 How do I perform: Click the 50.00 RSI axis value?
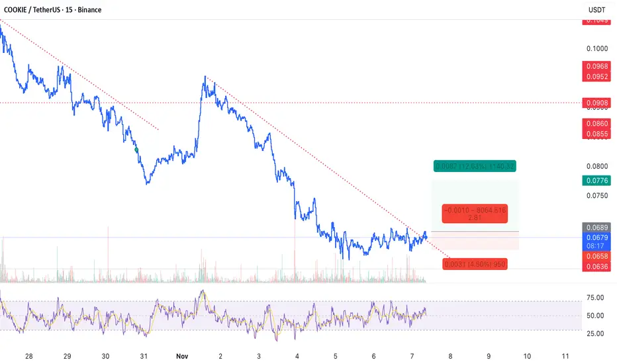(x=595, y=316)
